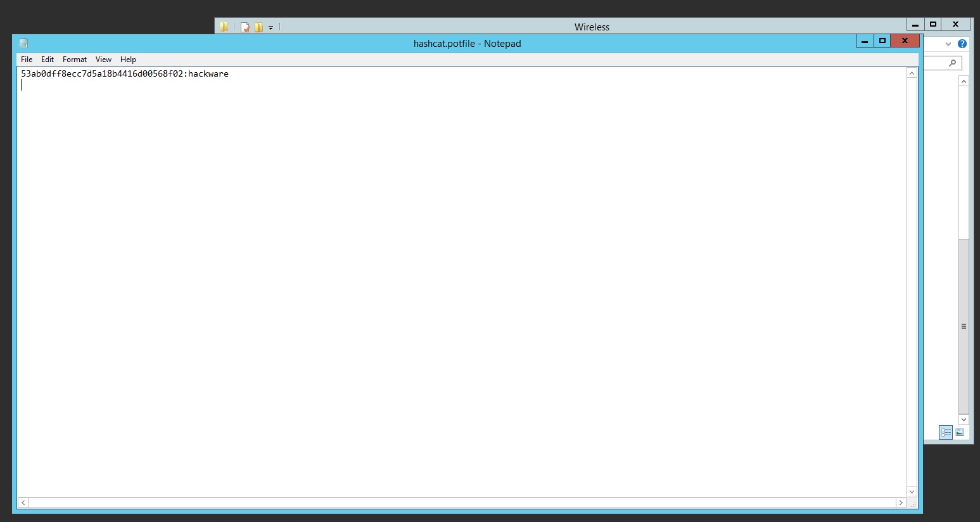Click Notepad horizontal scrollbar right arrow
Screen dimensions: 980x522
[900, 502]
